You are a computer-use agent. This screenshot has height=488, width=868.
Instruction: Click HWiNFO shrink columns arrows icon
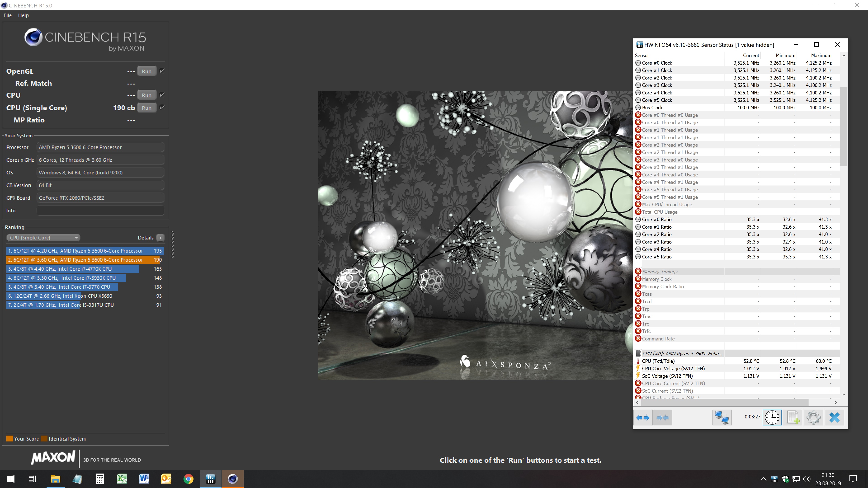click(x=663, y=418)
